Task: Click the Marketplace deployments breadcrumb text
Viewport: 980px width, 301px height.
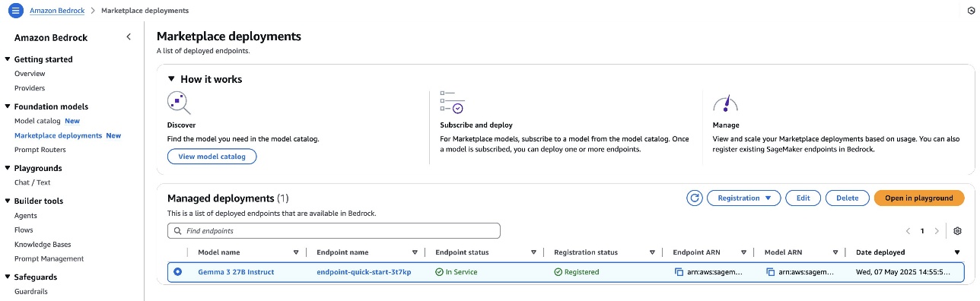Action: [x=145, y=11]
